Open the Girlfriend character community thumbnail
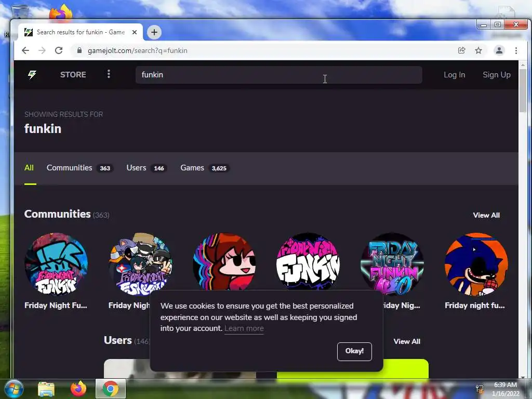 pyautogui.click(x=224, y=261)
